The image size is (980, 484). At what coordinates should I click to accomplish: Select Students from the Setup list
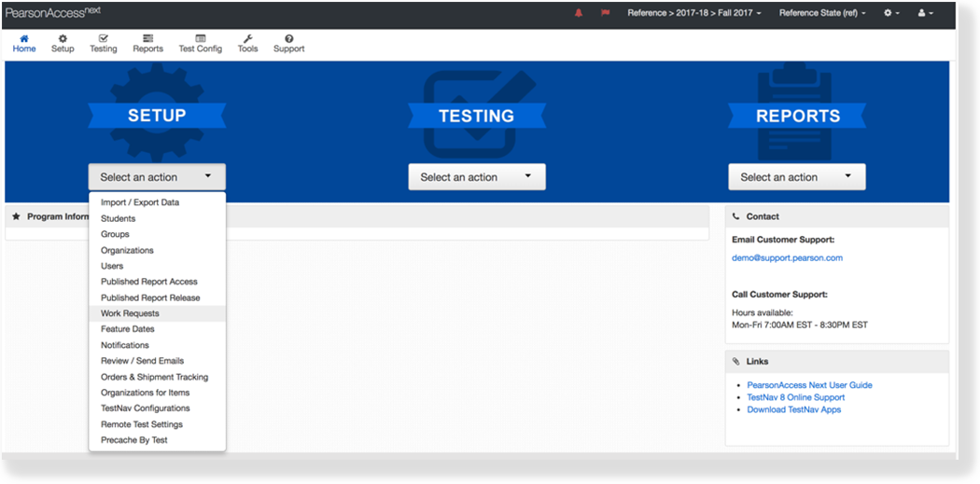tap(119, 218)
